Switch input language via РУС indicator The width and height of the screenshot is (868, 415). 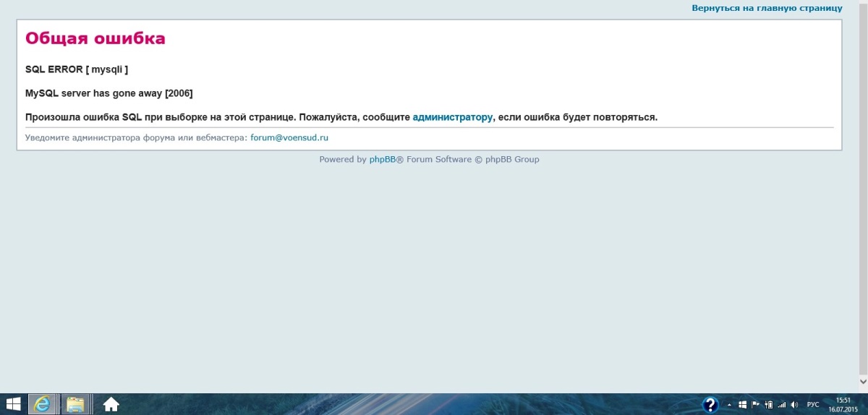point(812,405)
